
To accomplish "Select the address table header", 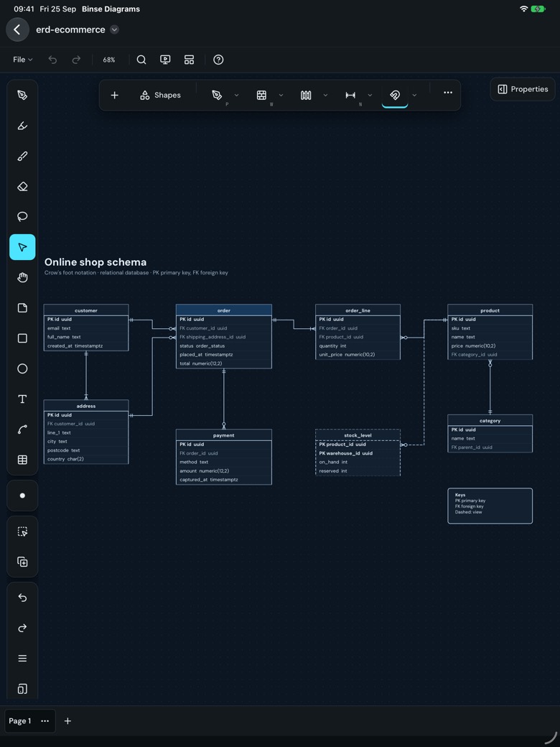I will (x=86, y=406).
